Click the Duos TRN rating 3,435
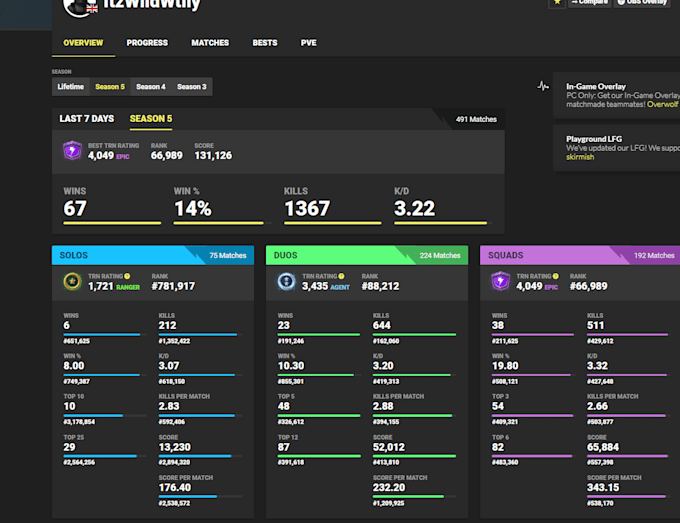 coord(315,286)
